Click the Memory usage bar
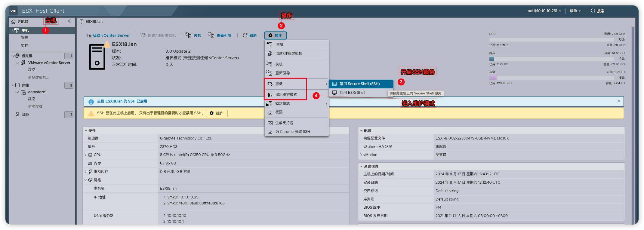Viewport: 644px width, 230px height. (552, 59)
